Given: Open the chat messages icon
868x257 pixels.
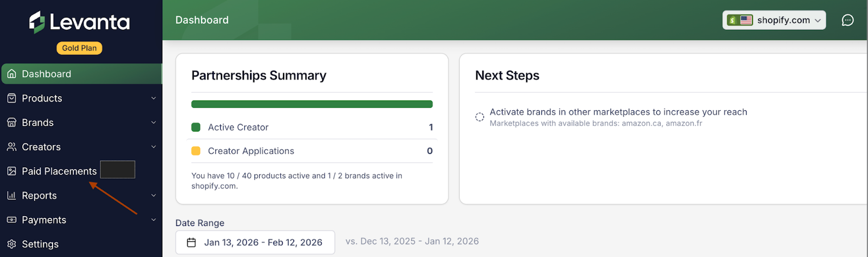Looking at the screenshot, I should tap(847, 20).
